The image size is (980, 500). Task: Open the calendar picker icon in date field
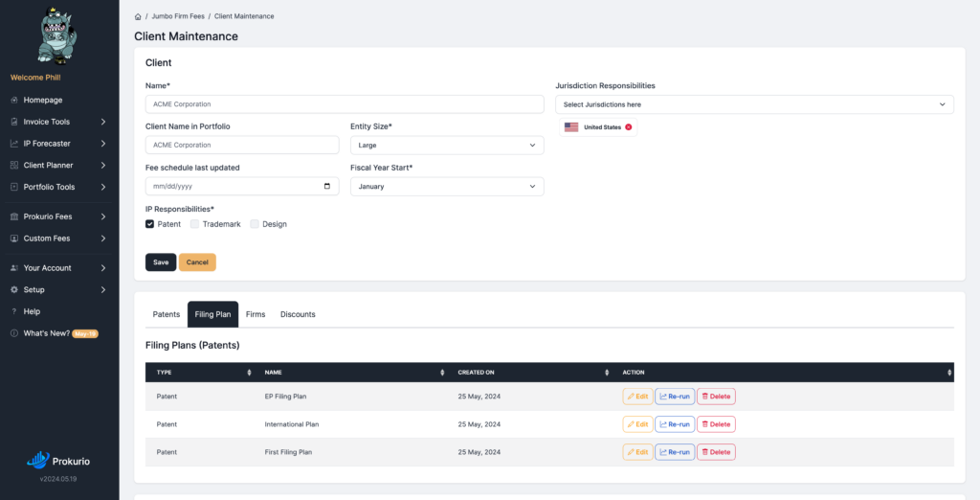[x=327, y=186]
